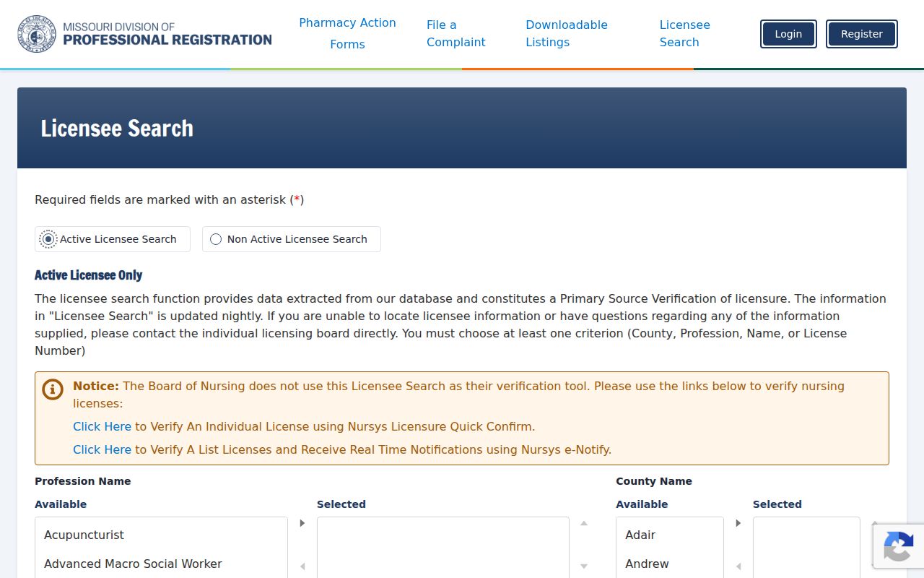The image size is (924, 578).
Task: Click the Licensee Search page heading
Action: 117,128
